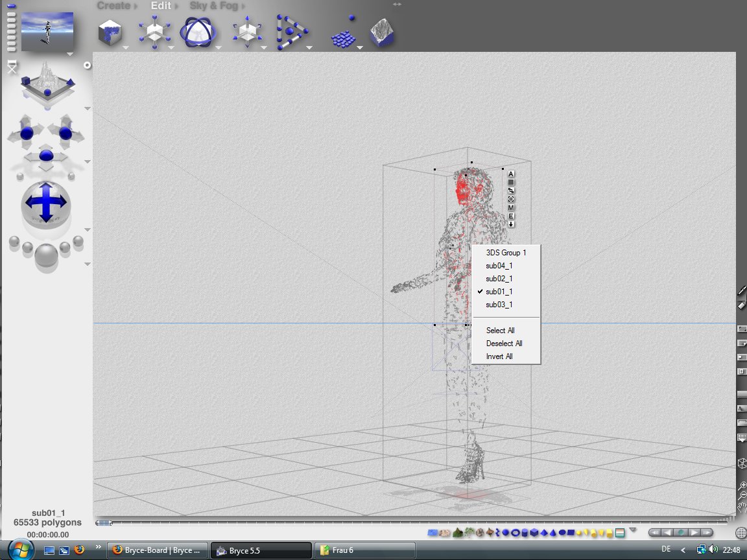Click the top blue memory dot
Screen dimensions: 747x560
12,6
